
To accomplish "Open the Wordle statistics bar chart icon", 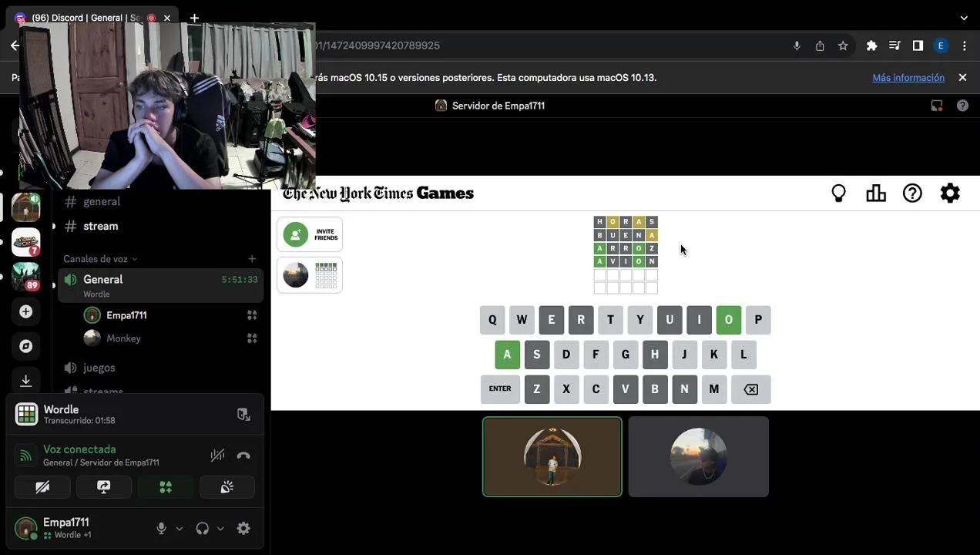I will click(x=876, y=193).
